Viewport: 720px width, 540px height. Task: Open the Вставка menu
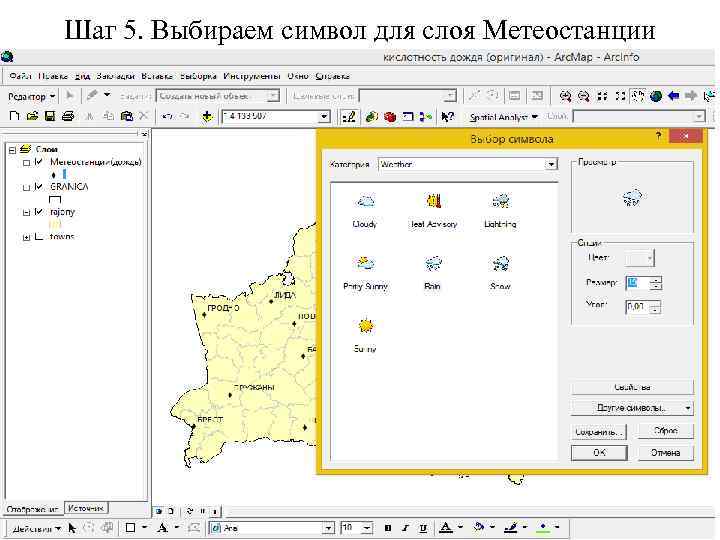coord(157,76)
